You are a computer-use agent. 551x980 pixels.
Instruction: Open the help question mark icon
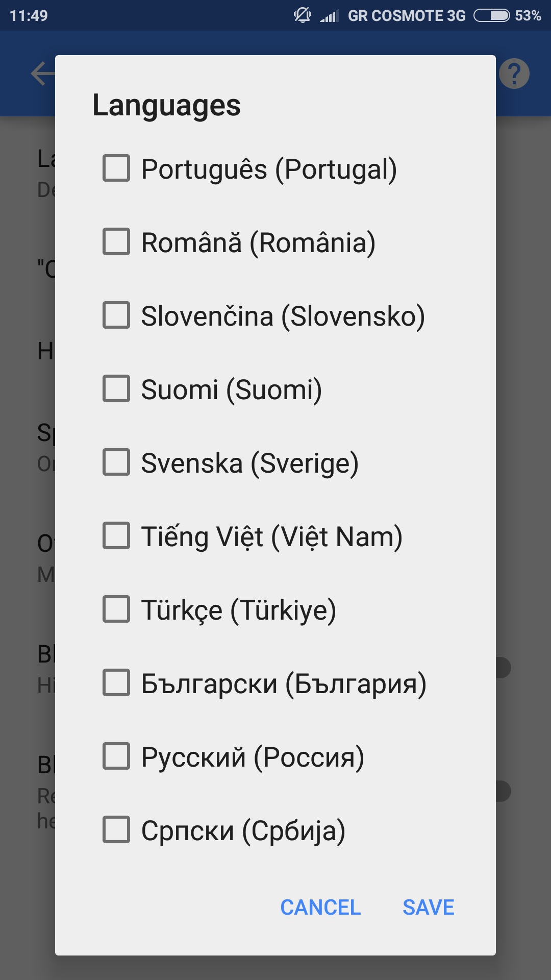click(x=514, y=74)
